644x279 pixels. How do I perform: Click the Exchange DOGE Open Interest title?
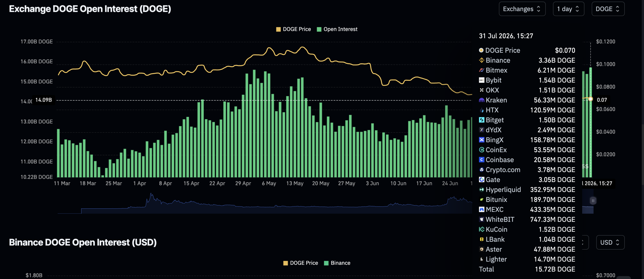point(90,9)
